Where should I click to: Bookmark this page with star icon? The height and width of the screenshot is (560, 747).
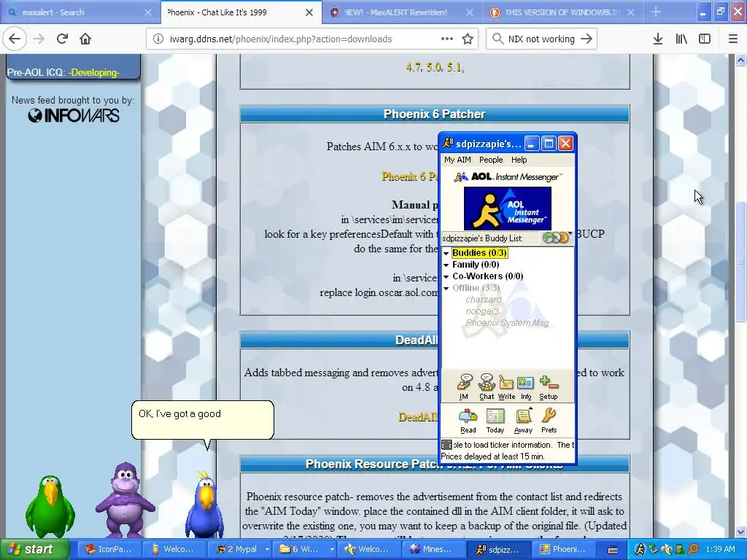[468, 39]
